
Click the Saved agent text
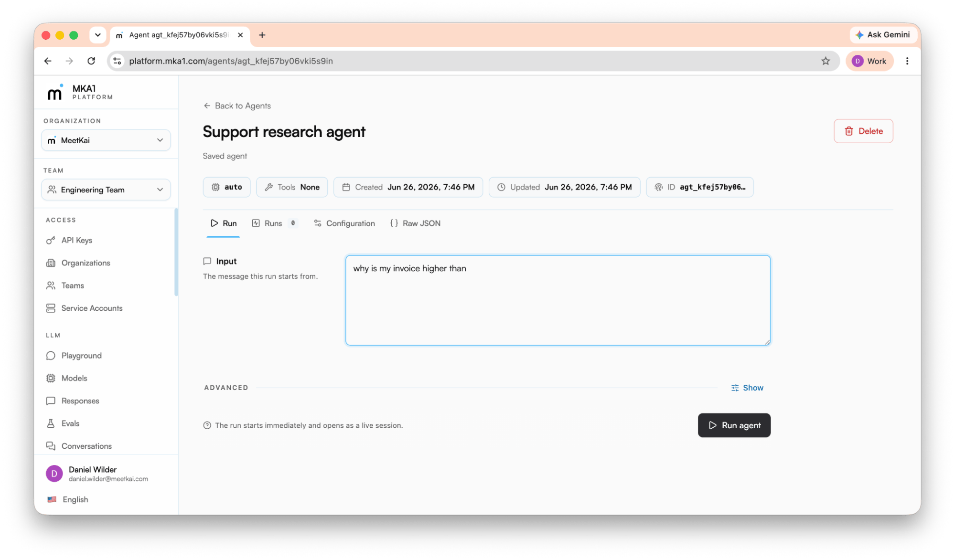coord(225,156)
